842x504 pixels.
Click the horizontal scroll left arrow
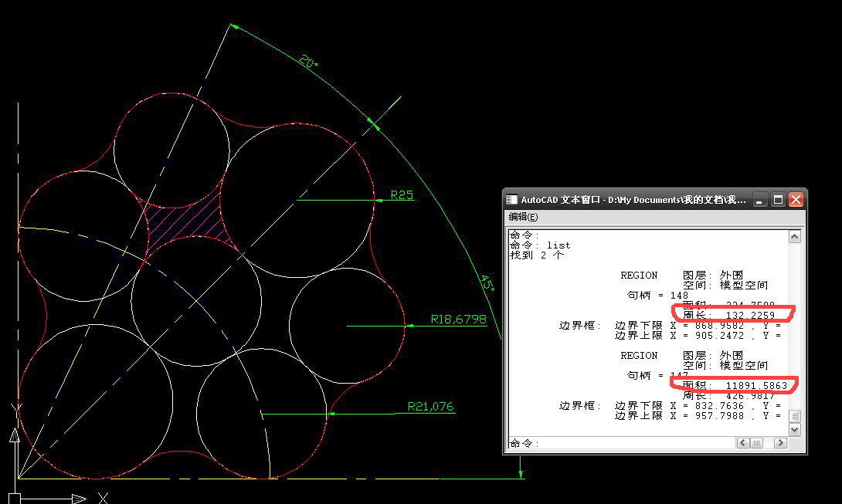click(742, 443)
